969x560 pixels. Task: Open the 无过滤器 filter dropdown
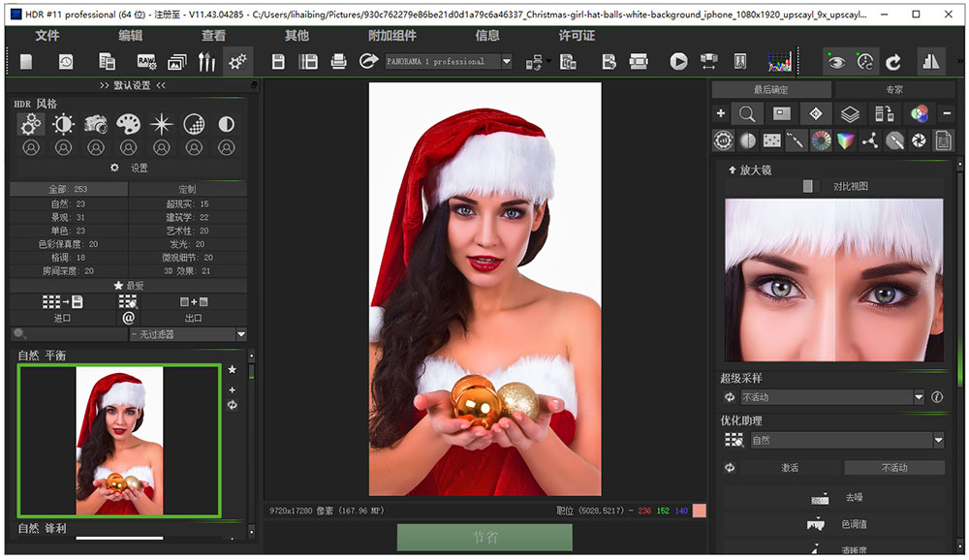[188, 334]
